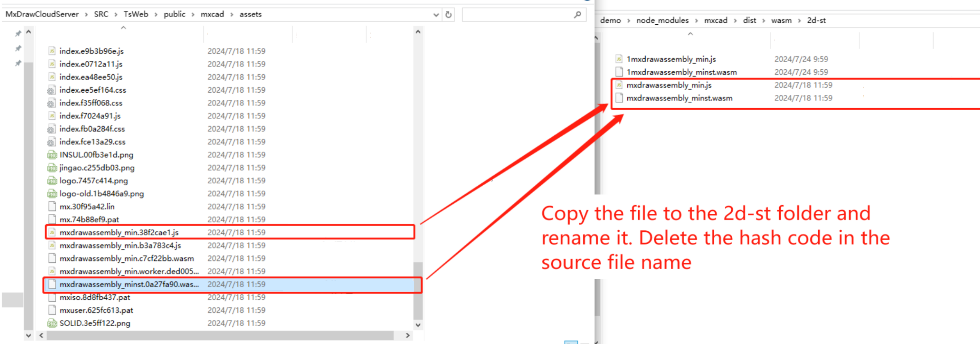Click the refresh icon beside the address bar
This screenshot has width=980, height=344.
(x=448, y=15)
